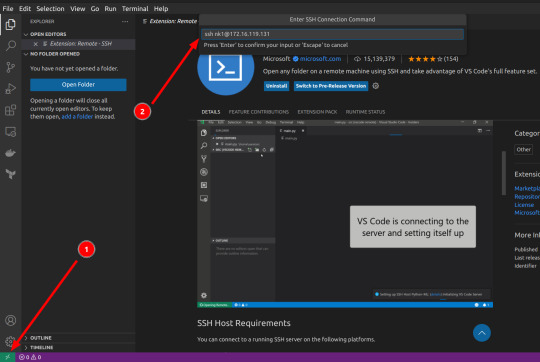This screenshot has height=362, width=540.
Task: Open the Extensions view
Action: 10,110
